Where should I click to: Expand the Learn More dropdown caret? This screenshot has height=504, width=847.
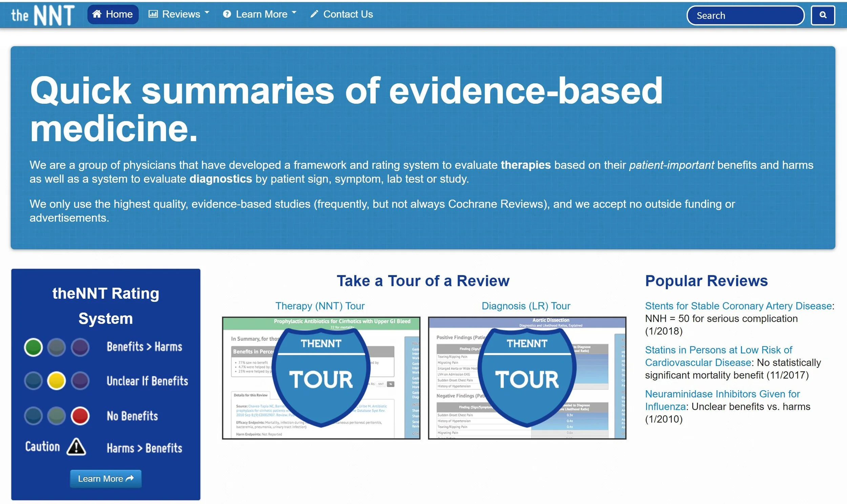[294, 13]
